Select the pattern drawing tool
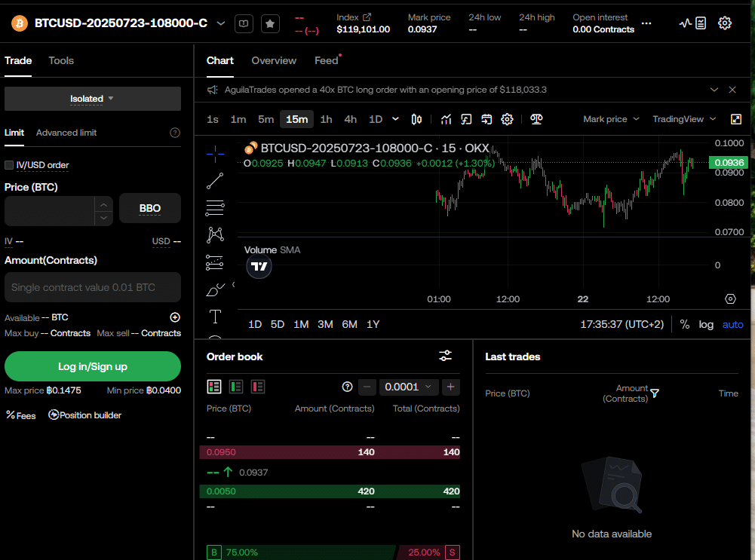 coord(215,234)
